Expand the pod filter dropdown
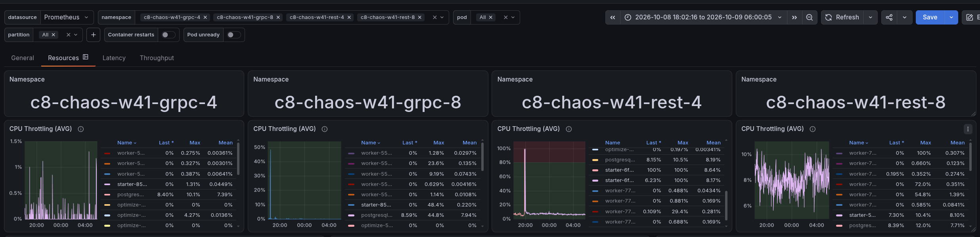Viewport: 980px width, 237px height. click(x=513, y=17)
